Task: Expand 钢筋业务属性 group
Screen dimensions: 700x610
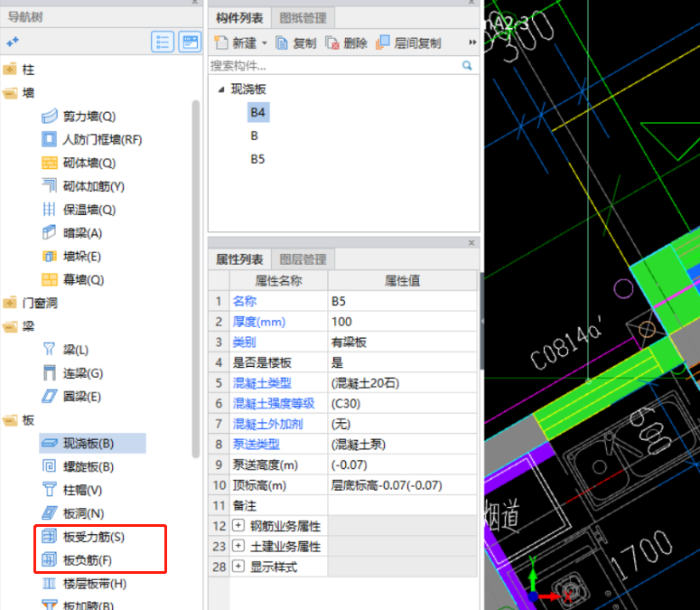Action: (x=238, y=526)
